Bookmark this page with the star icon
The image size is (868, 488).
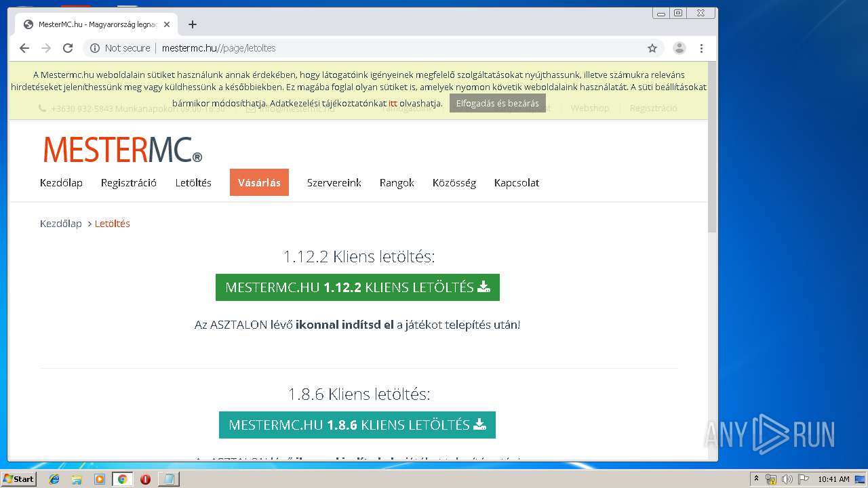point(652,48)
